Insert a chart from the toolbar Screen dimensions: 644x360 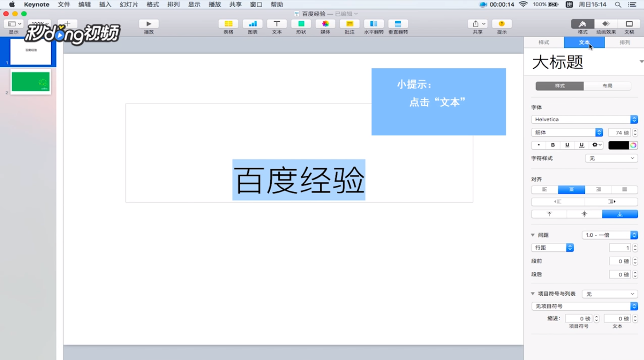pyautogui.click(x=253, y=24)
